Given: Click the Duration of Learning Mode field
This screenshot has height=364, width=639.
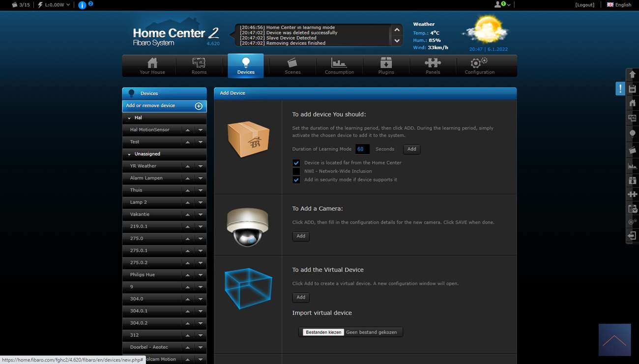Looking at the screenshot, I should [x=362, y=149].
